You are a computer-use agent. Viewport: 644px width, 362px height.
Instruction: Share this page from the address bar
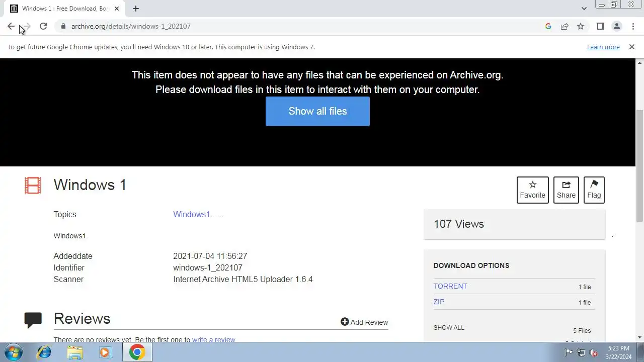[565, 26]
